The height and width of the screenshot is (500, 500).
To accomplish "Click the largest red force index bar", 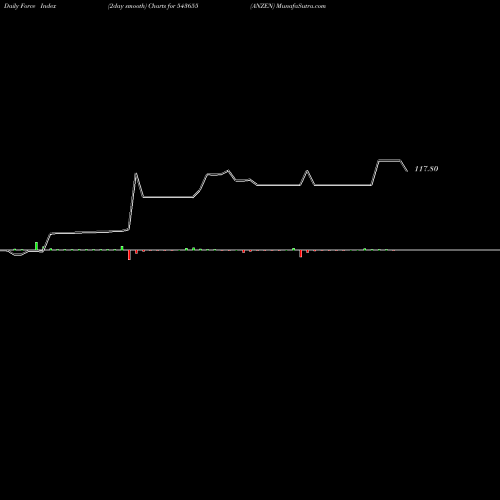I will click(129, 255).
